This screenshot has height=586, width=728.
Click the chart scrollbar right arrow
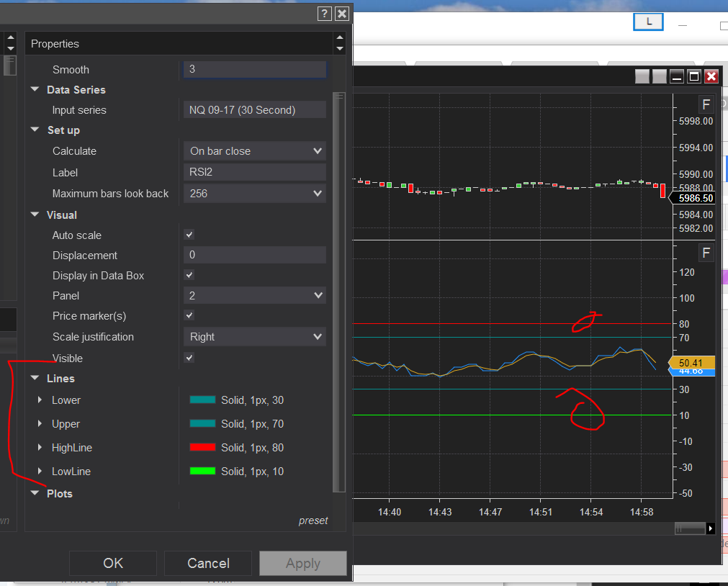pos(710,528)
